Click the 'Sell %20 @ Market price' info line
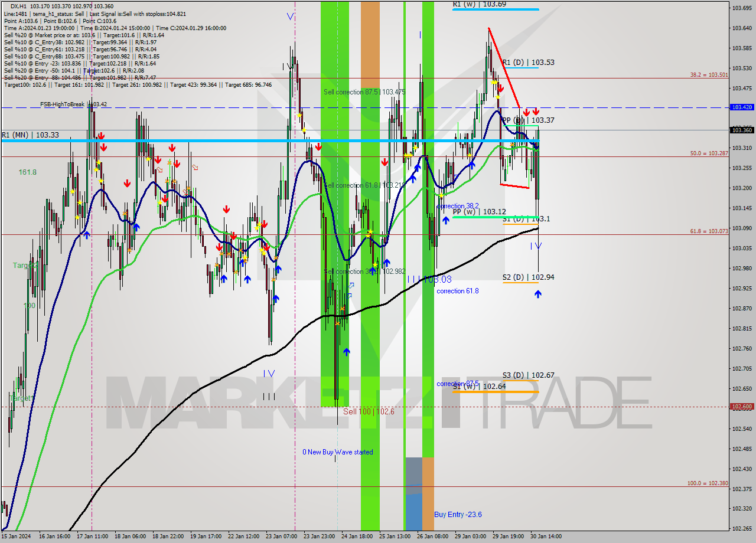The image size is (756, 543). [84, 35]
